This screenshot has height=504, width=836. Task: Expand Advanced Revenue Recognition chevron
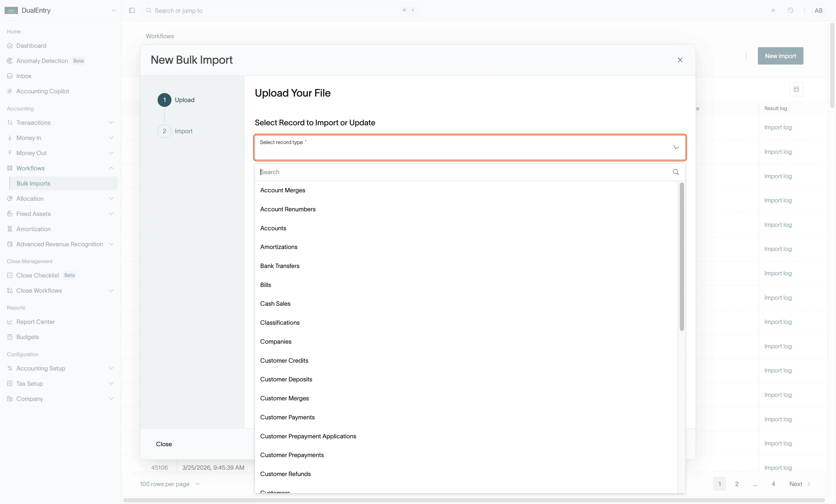coord(111,244)
